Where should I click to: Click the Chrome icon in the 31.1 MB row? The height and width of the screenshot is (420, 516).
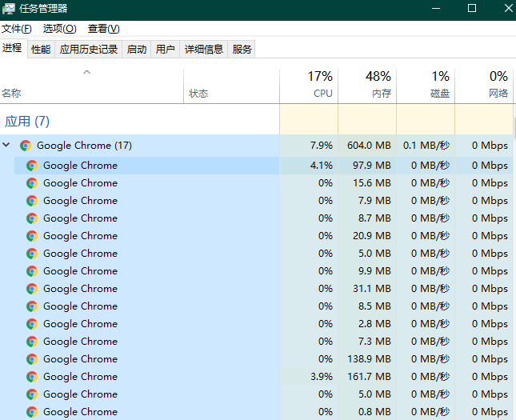tap(32, 289)
